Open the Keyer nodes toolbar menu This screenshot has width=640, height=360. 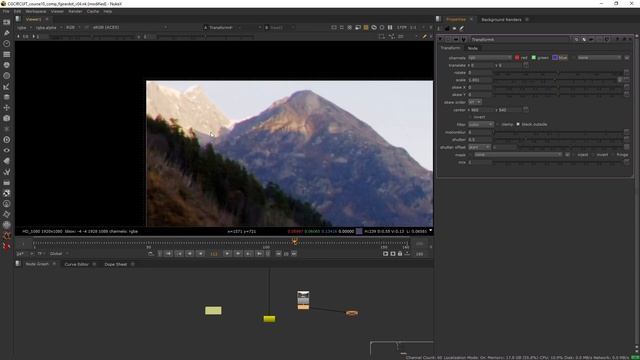(x=7, y=87)
